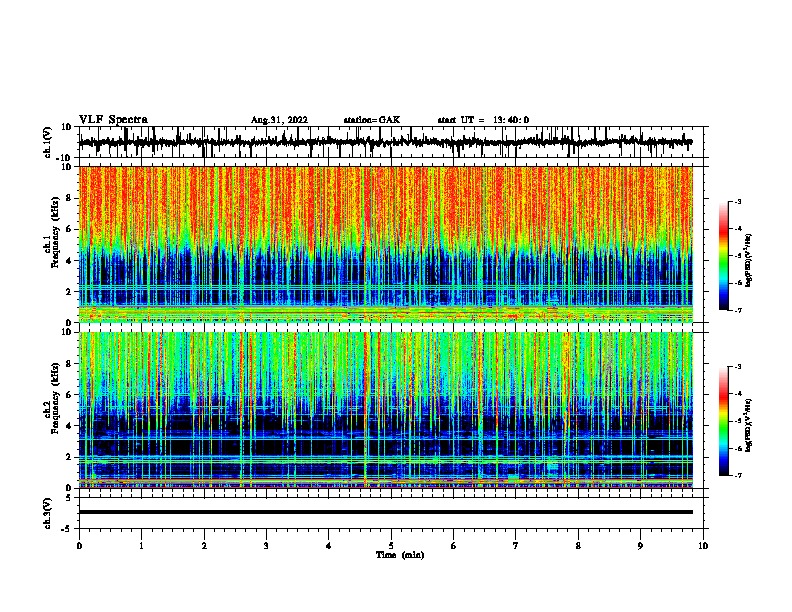The width and height of the screenshot is (792, 612).
Task: Click the "8" kHz tick on ch.1 spectrogram axis
Action: click(x=70, y=198)
